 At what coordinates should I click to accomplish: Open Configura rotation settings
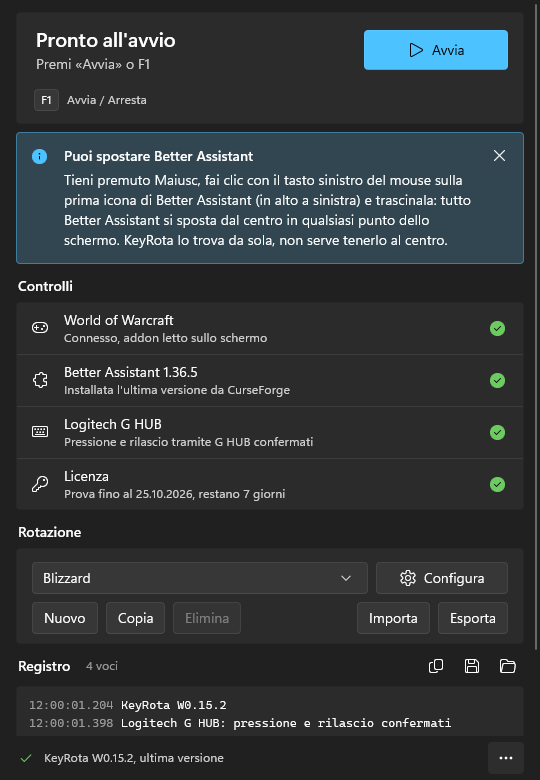(442, 578)
